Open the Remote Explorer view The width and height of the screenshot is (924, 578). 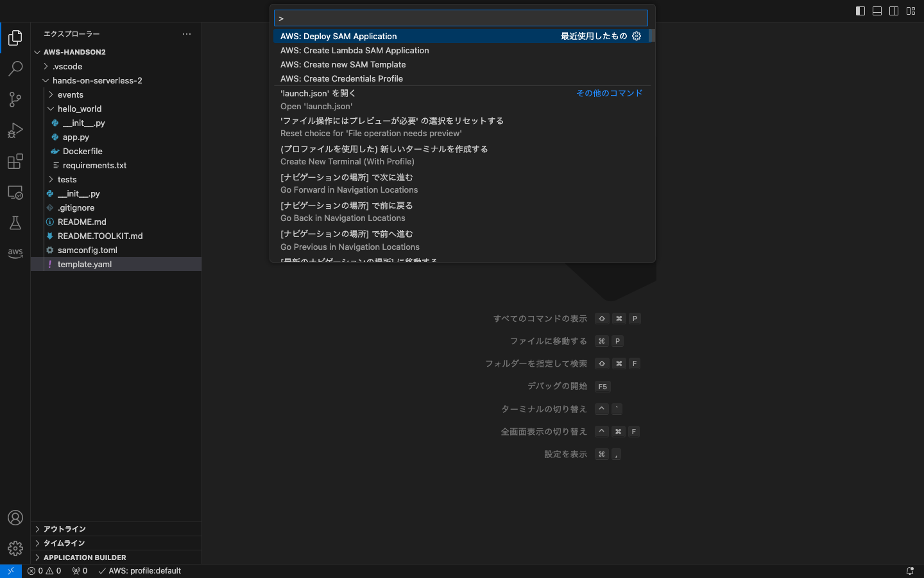(15, 192)
